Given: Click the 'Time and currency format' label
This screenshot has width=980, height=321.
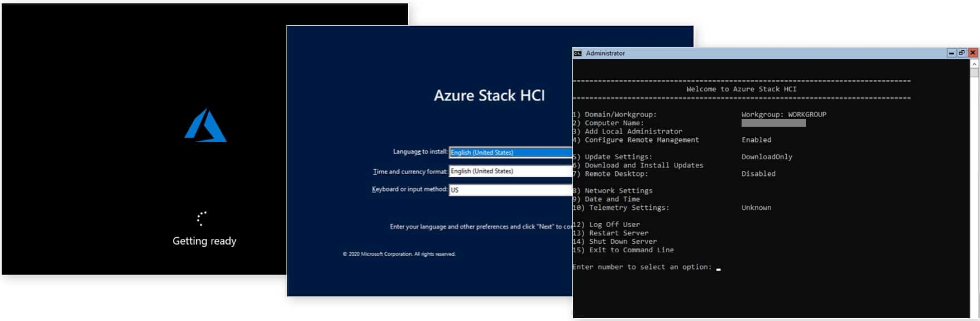Looking at the screenshot, I should tap(410, 171).
